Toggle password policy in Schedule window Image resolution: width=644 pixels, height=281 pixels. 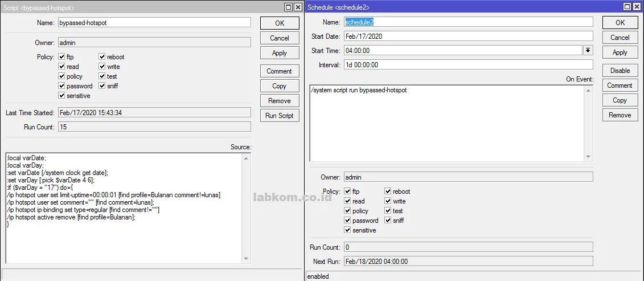click(x=347, y=221)
